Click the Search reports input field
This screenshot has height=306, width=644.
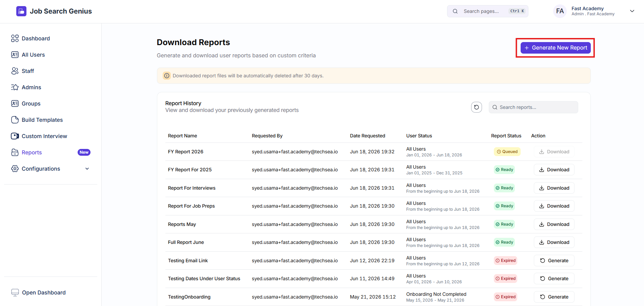[x=533, y=107]
